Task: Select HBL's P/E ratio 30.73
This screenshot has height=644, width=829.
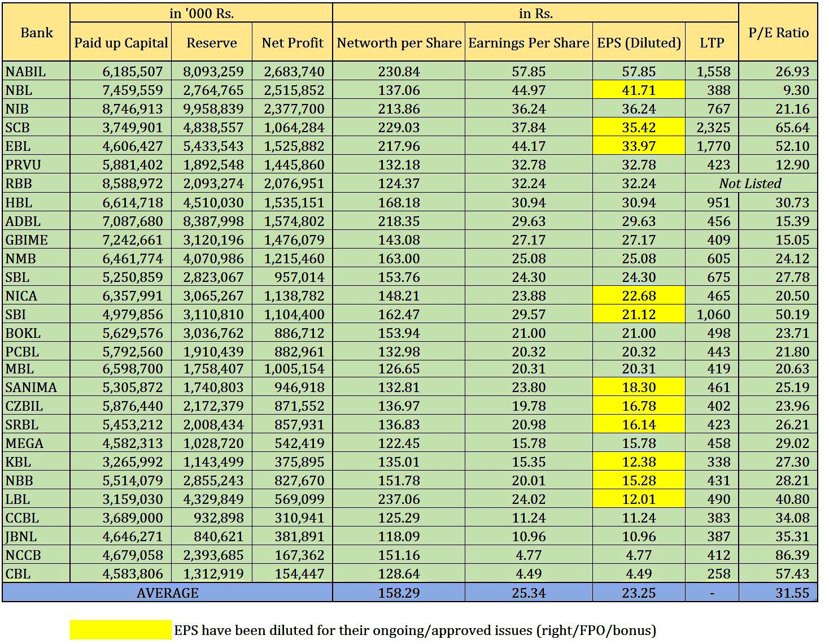Action: 778,202
